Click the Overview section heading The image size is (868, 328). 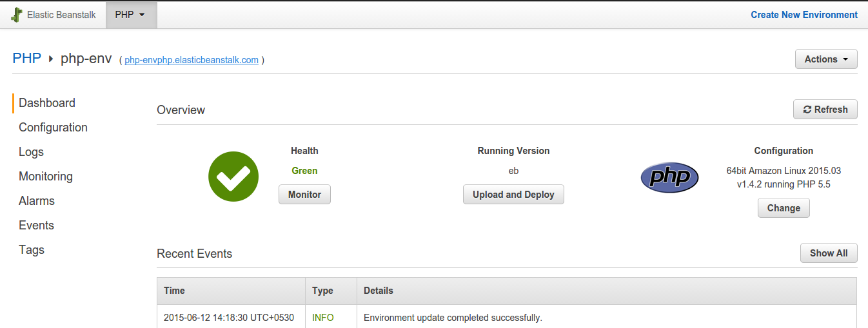pos(181,110)
